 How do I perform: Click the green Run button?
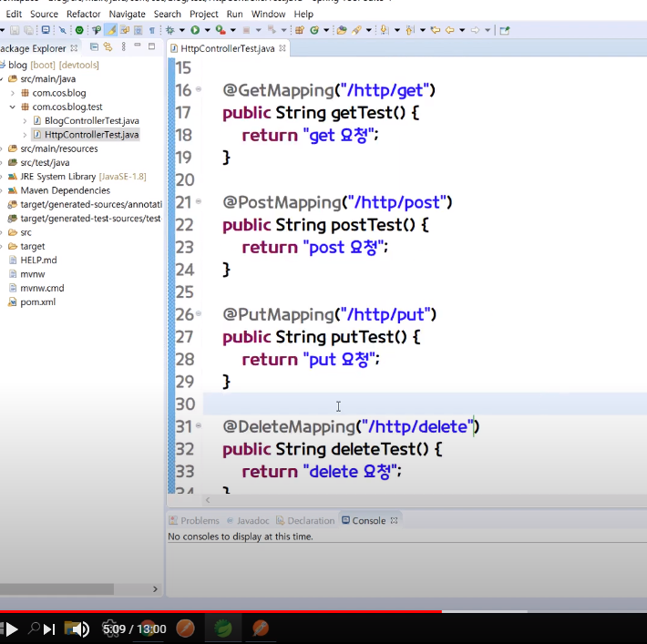coord(195,30)
